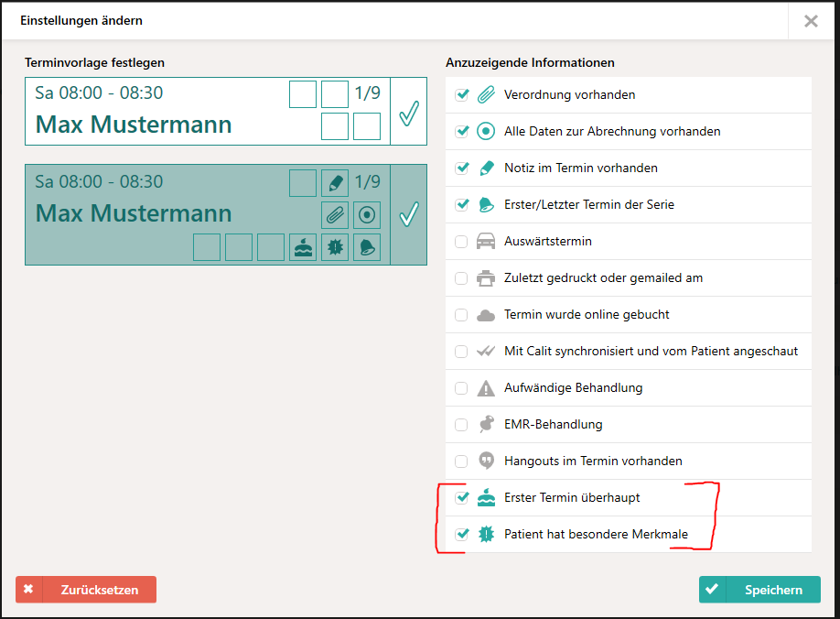The width and height of the screenshot is (840, 619).
Task: Tick the Aufwändige Behandlung checkbox
Action: [x=461, y=388]
